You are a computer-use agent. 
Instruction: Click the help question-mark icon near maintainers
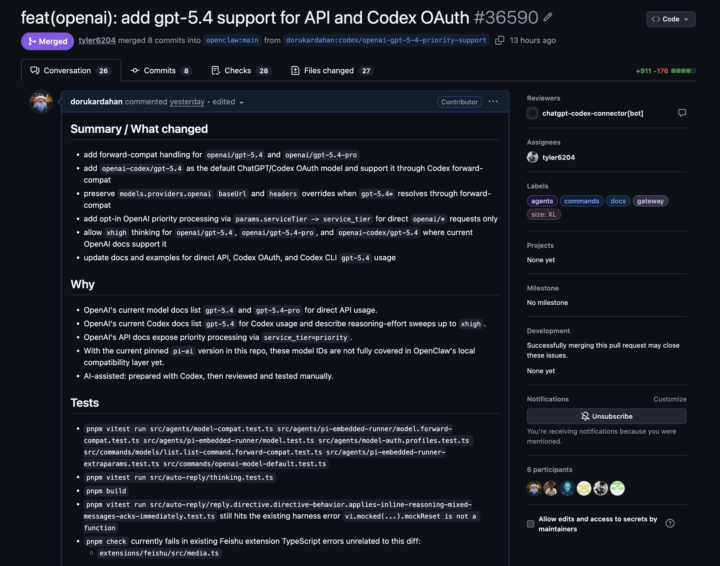pos(670,523)
